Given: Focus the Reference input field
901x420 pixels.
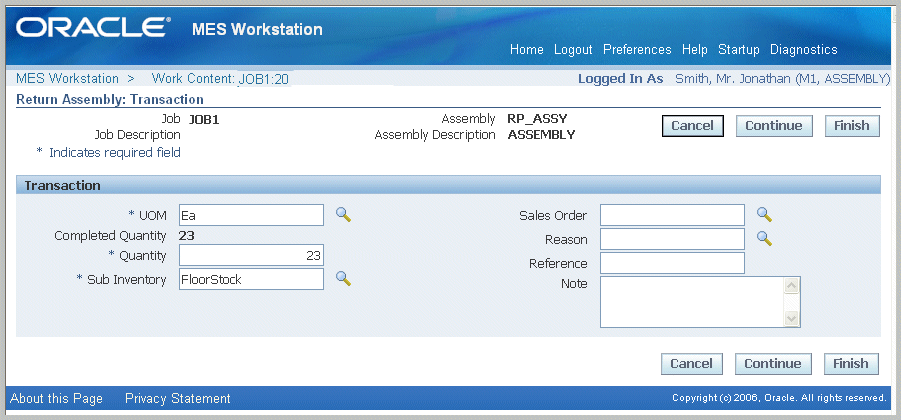Looking at the screenshot, I should (672, 263).
